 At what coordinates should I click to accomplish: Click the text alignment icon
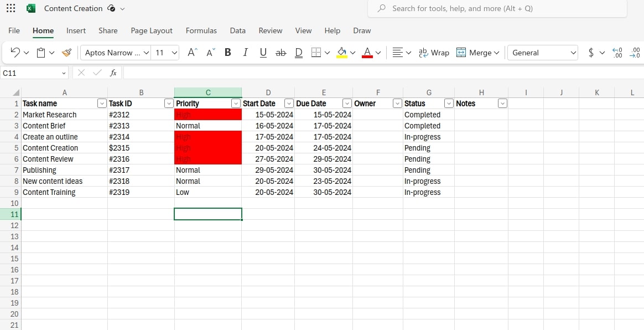(x=397, y=53)
